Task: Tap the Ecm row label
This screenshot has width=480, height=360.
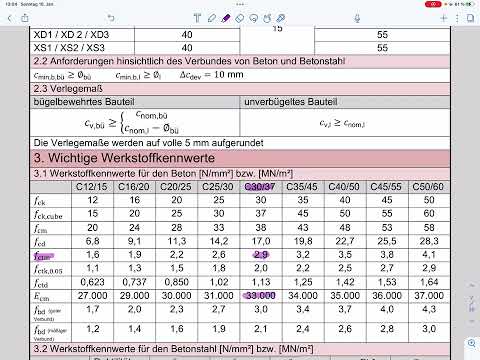Action: (42, 297)
